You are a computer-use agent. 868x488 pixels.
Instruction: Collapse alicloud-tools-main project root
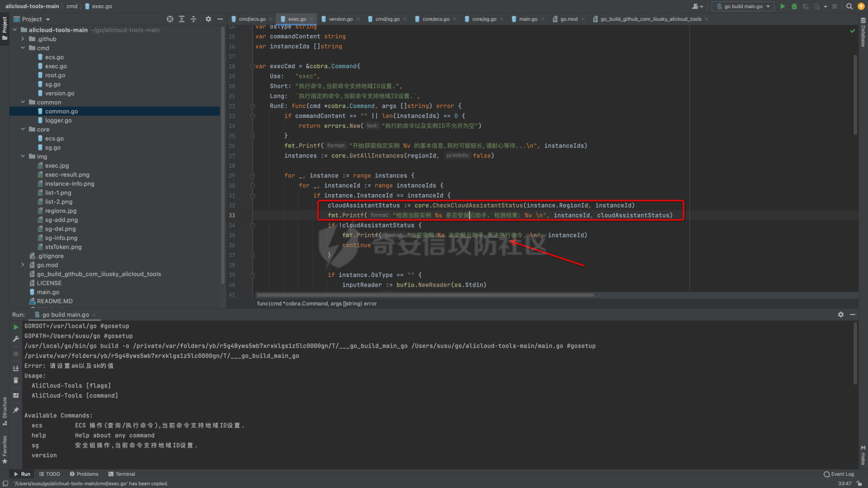coord(15,30)
